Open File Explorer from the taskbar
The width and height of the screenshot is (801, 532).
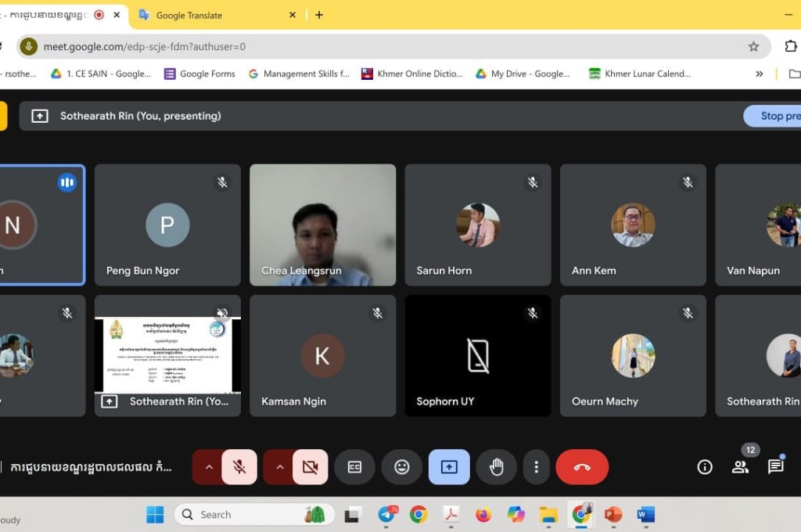[548, 515]
